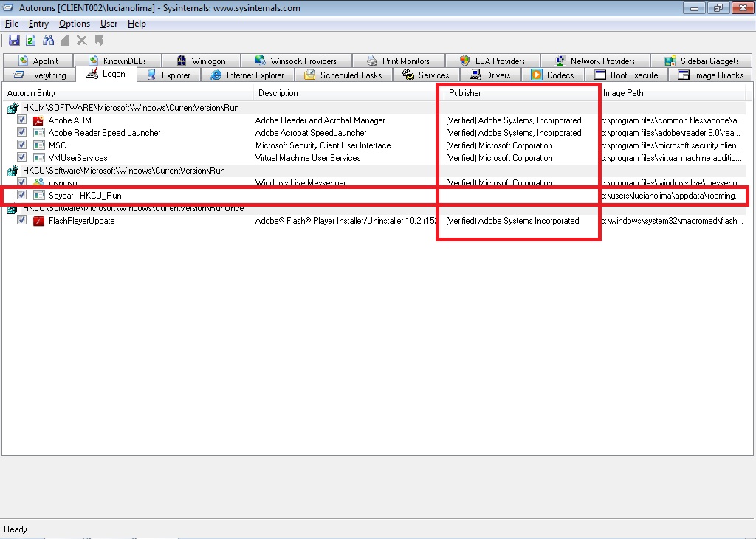Click Autoruns title bar app icon
This screenshot has width=756, height=539.
coord(8,7)
